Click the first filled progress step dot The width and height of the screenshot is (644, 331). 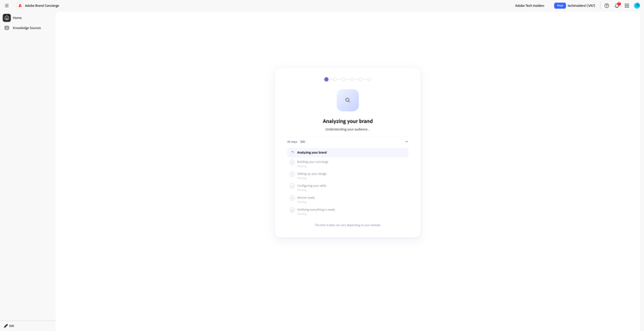(x=326, y=79)
